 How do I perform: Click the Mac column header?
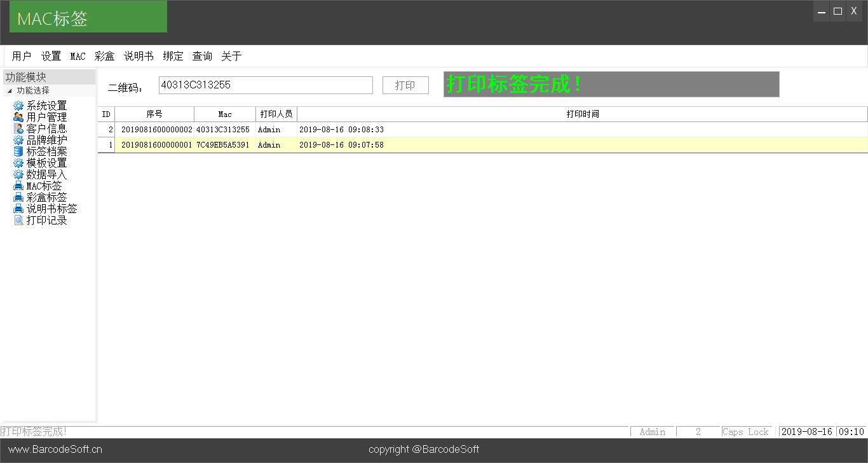pos(225,114)
